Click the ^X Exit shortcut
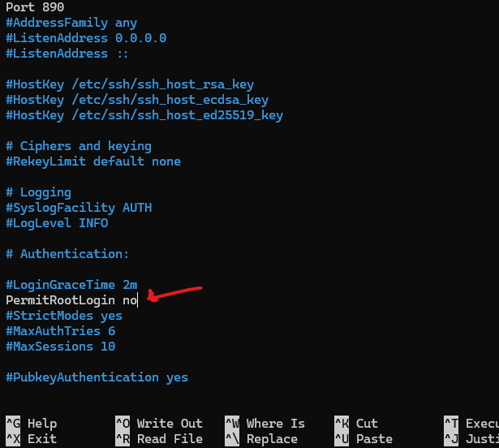Screen dimensions: 499x448 31,439
